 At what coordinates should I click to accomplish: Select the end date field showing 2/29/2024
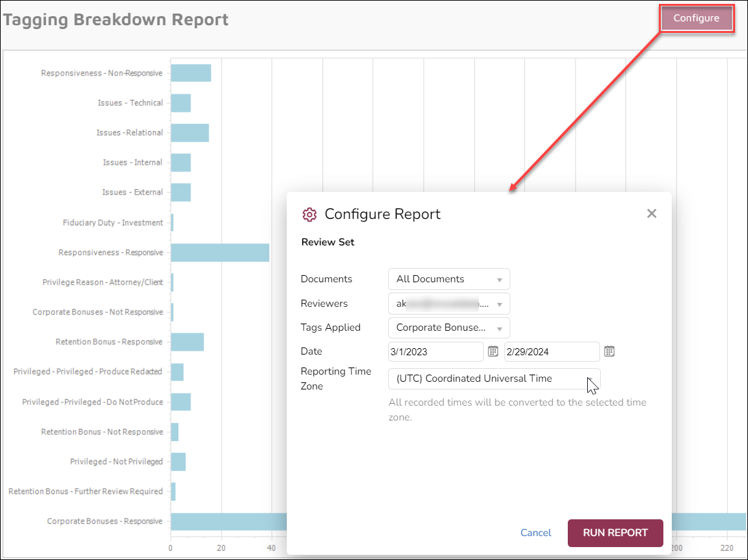(551, 351)
